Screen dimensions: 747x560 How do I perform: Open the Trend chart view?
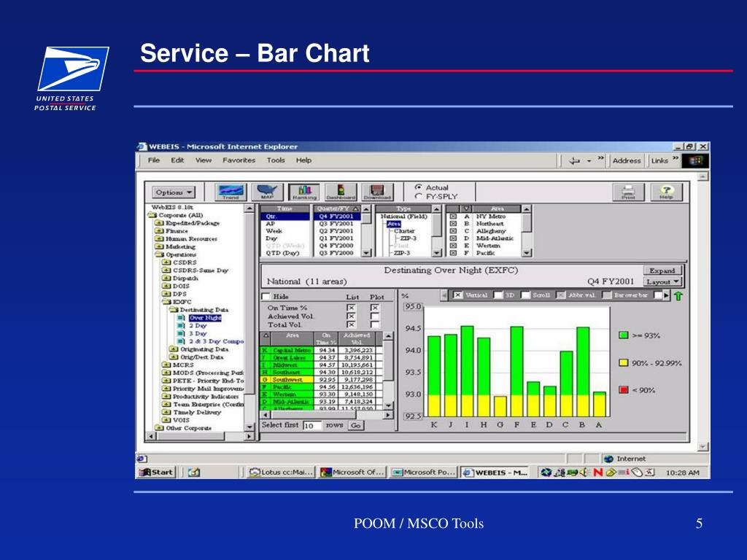231,192
